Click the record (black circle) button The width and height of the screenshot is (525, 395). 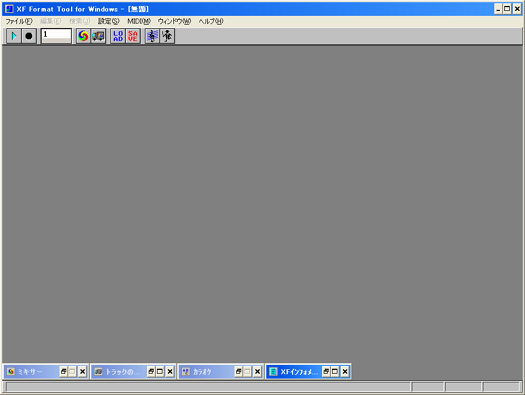[29, 36]
